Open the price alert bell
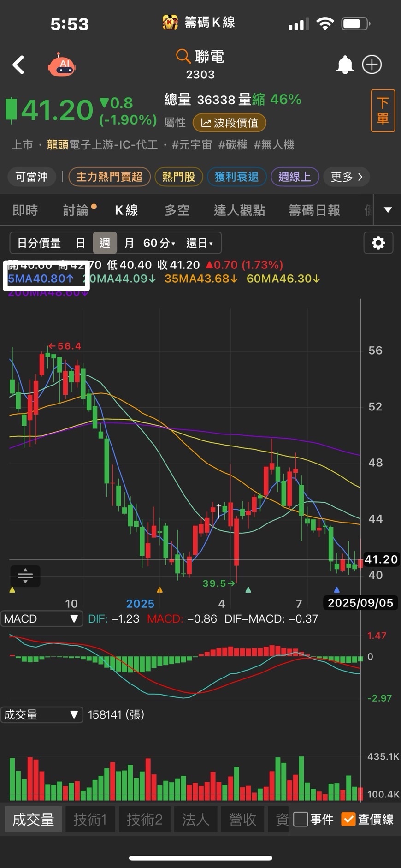Viewport: 401px width, 868px height. 345,65
